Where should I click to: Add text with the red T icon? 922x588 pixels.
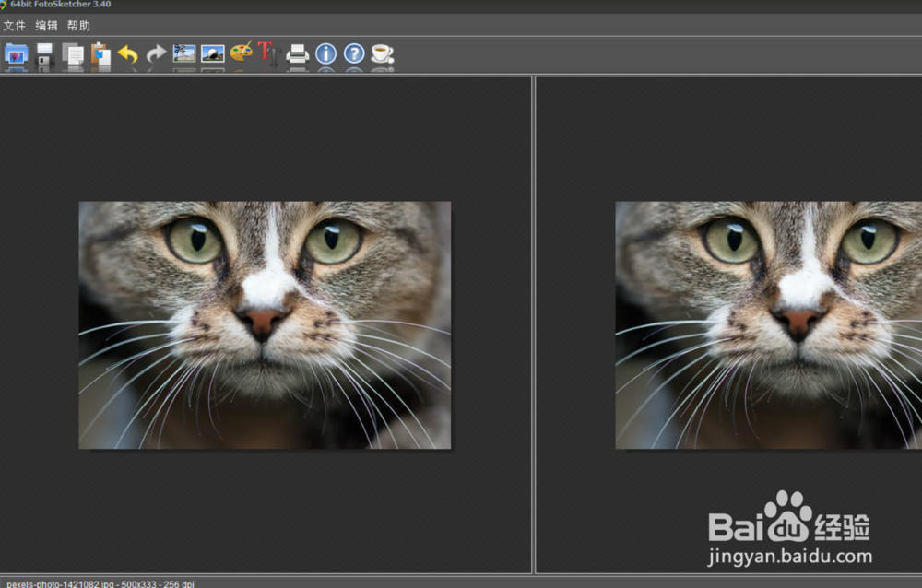(x=268, y=53)
